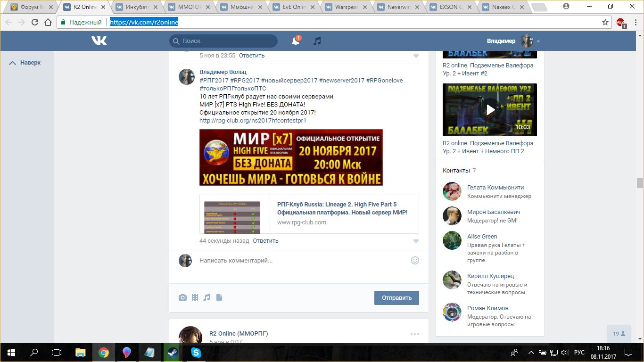Open the link preview thumbnail image
This screenshot has height=362, width=644.
[x=232, y=217]
